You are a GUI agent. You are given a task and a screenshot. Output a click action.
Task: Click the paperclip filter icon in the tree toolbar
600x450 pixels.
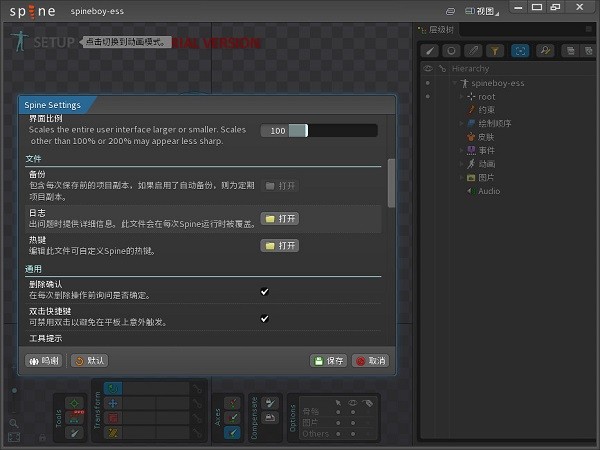point(474,50)
